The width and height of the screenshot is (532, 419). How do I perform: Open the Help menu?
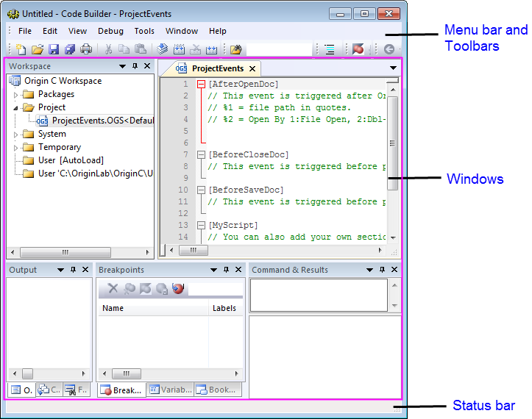[x=218, y=31]
